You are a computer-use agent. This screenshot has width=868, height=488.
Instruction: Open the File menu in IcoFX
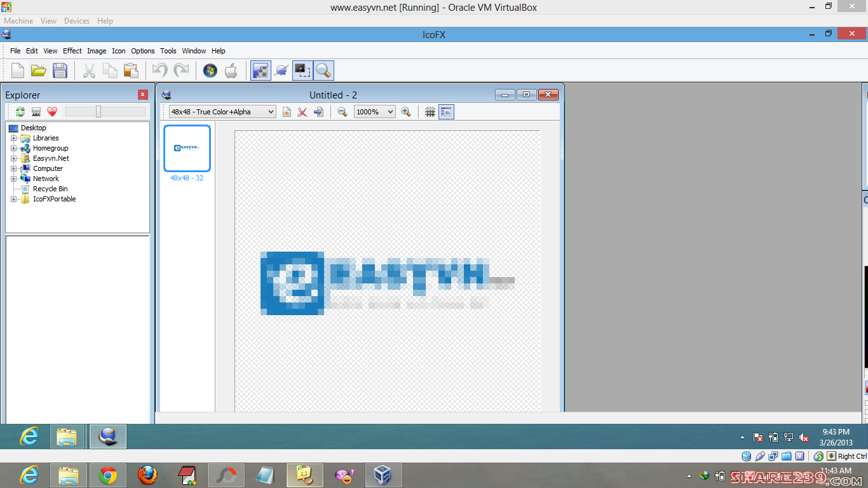(15, 51)
